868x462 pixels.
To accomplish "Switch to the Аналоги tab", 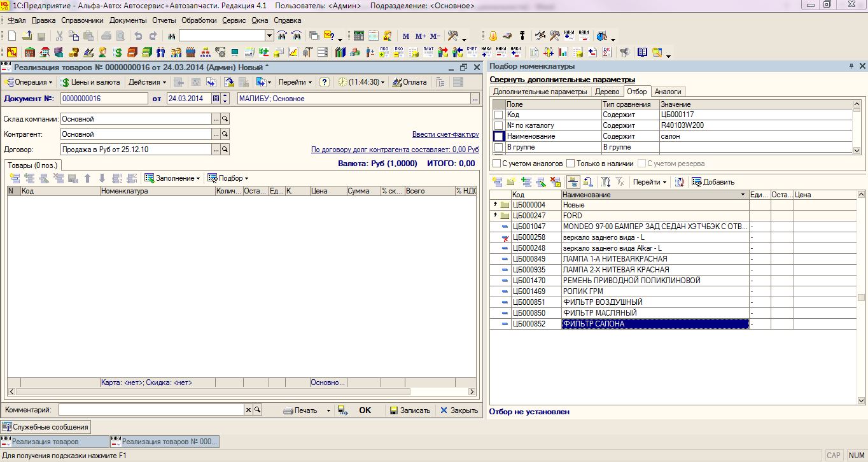I will (x=668, y=92).
